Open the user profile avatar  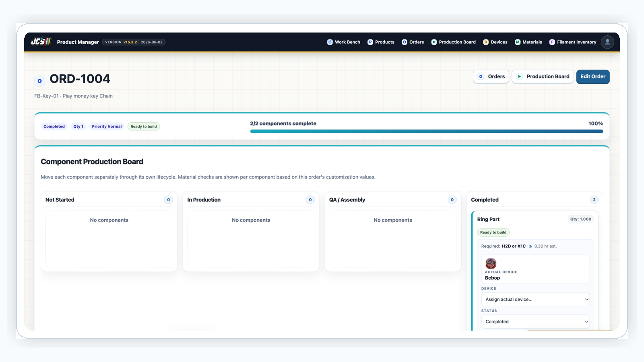[x=607, y=42]
